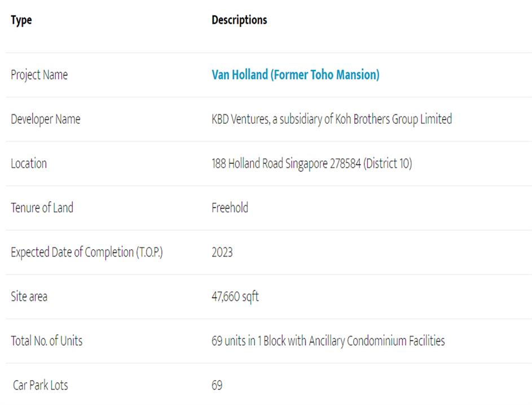The height and width of the screenshot is (405, 532).
Task: Select the Location row label
Action: click(x=29, y=163)
